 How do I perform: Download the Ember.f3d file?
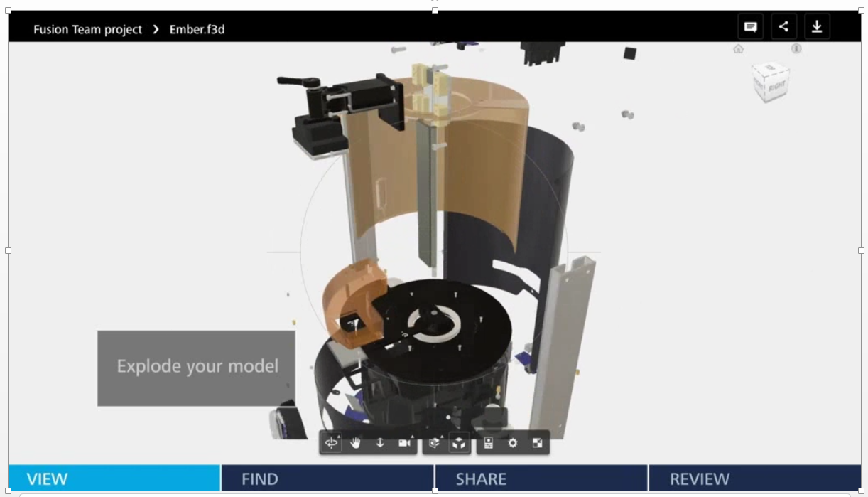(818, 26)
